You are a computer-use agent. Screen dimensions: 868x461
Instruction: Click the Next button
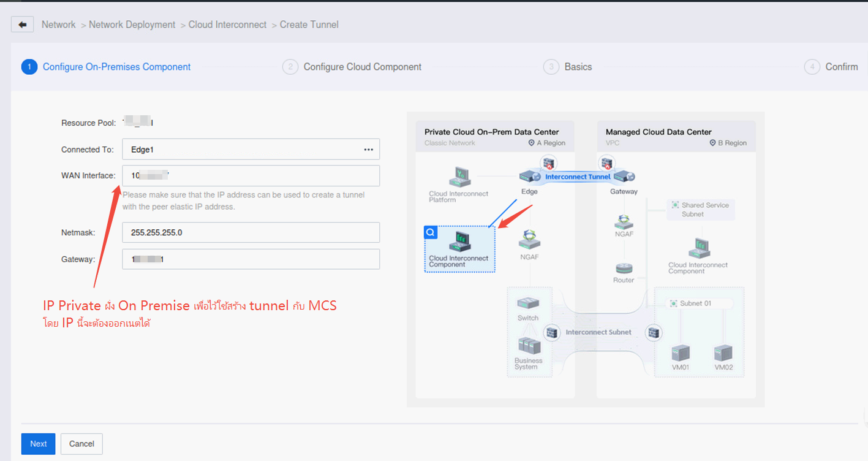pos(38,443)
